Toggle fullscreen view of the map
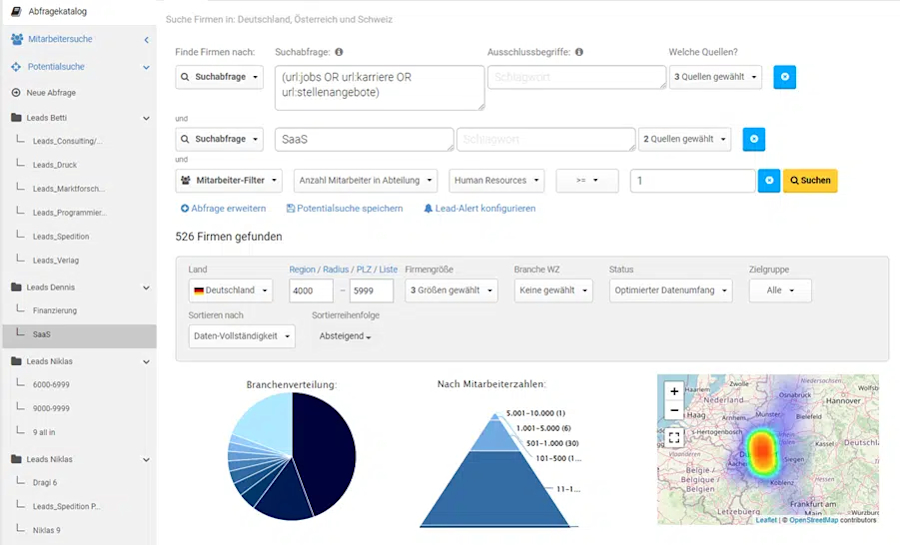The width and height of the screenshot is (900, 545). point(674,438)
